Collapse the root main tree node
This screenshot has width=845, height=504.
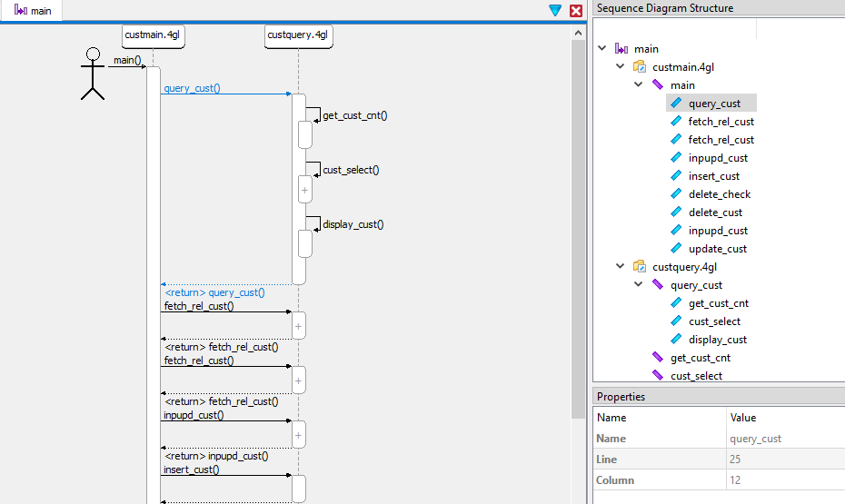tap(602, 48)
